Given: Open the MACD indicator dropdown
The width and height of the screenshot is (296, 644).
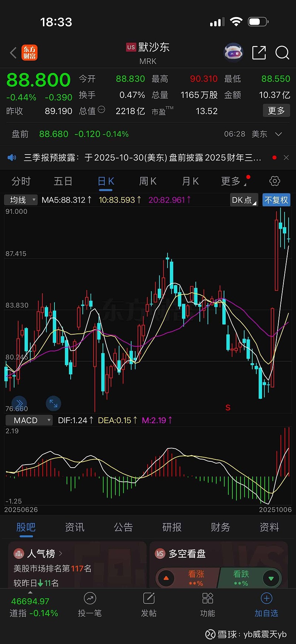Looking at the screenshot, I should 29,420.
